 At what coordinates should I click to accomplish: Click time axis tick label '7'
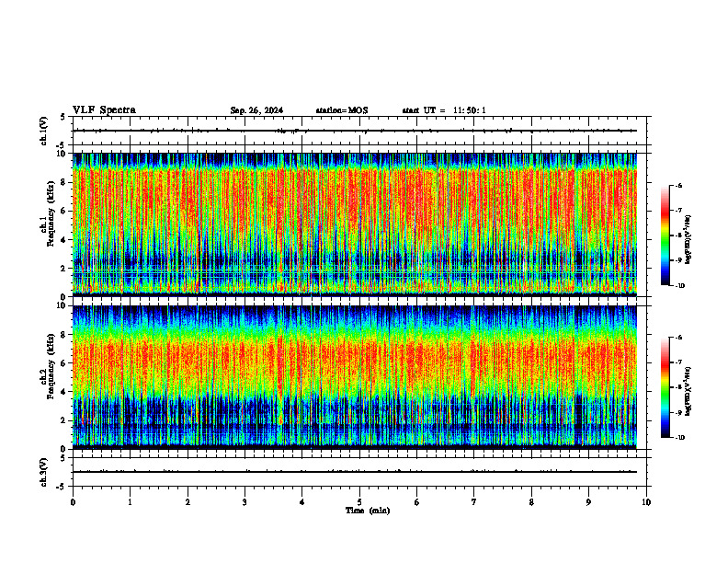(x=474, y=502)
